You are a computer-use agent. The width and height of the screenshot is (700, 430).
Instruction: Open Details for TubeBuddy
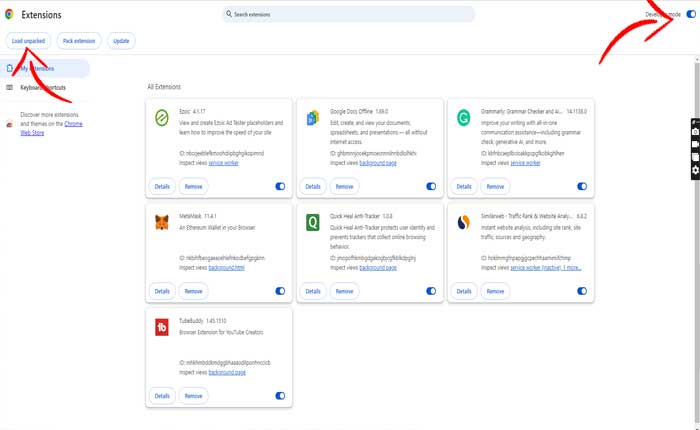pos(162,396)
